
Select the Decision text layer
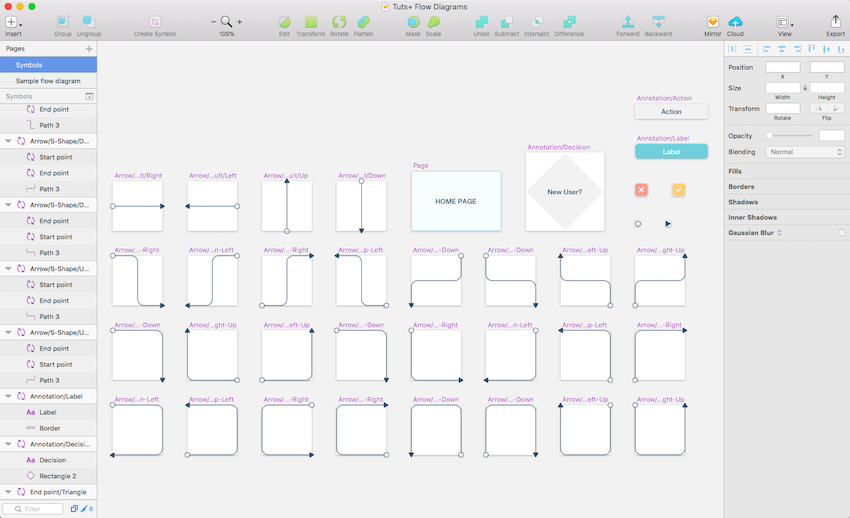coord(48,460)
